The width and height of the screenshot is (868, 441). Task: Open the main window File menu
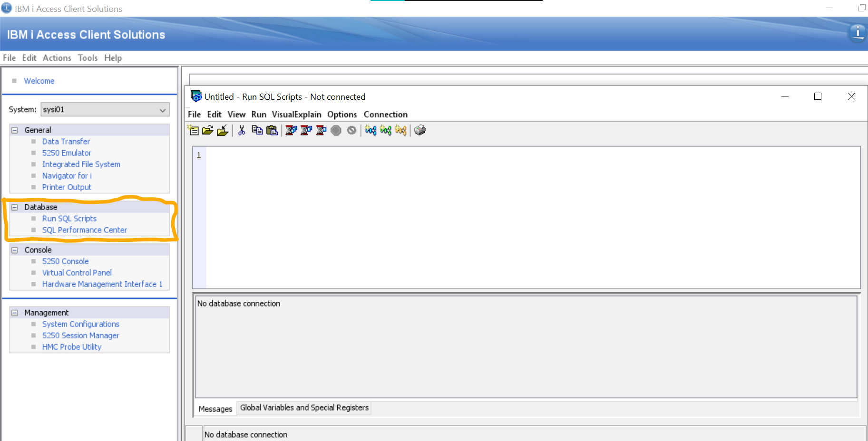coord(9,58)
